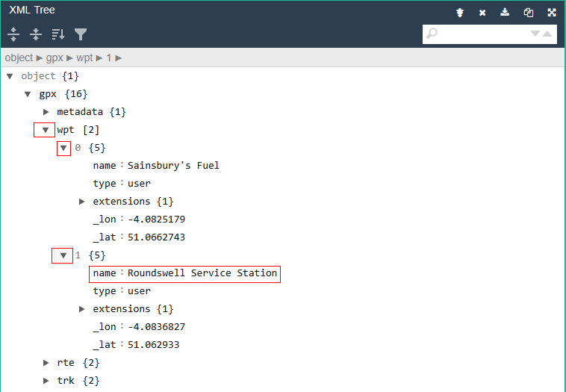
Task: Click the X clear icon in the title bar
Action: pyautogui.click(x=482, y=13)
